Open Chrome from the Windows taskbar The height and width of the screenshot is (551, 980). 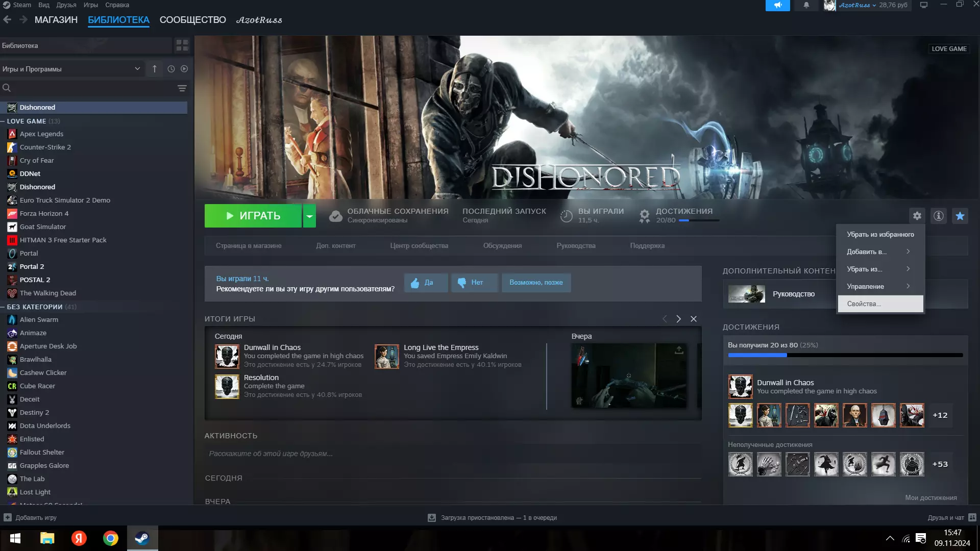(x=111, y=538)
